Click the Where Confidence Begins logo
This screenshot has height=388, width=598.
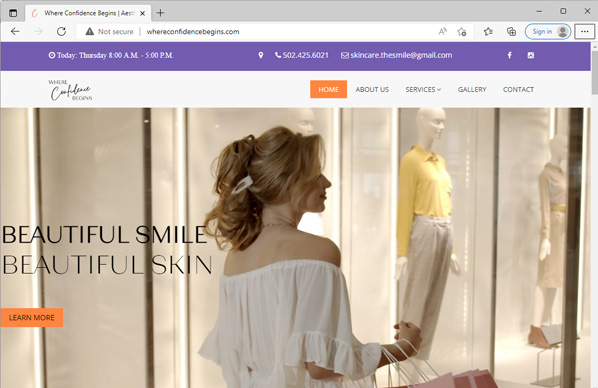[x=70, y=90]
